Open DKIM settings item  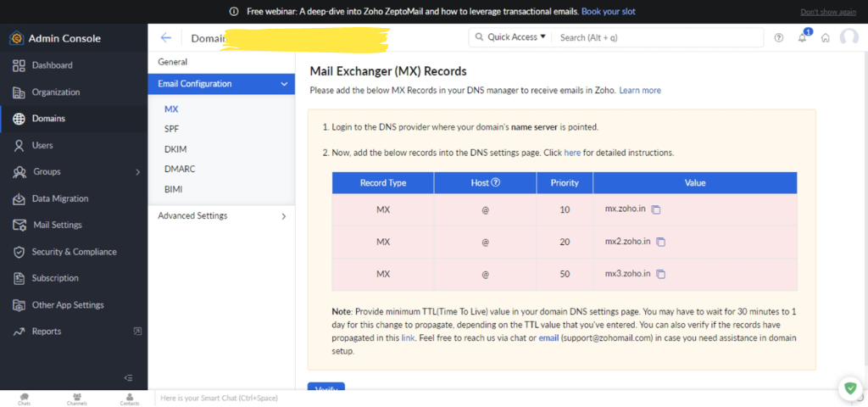(175, 149)
